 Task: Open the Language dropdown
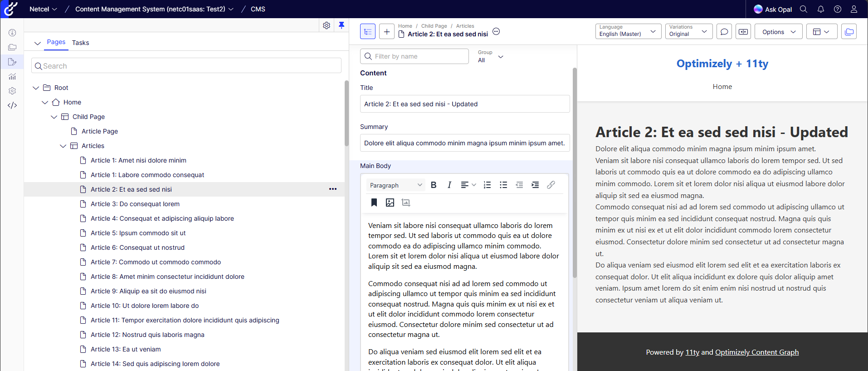coord(628,31)
